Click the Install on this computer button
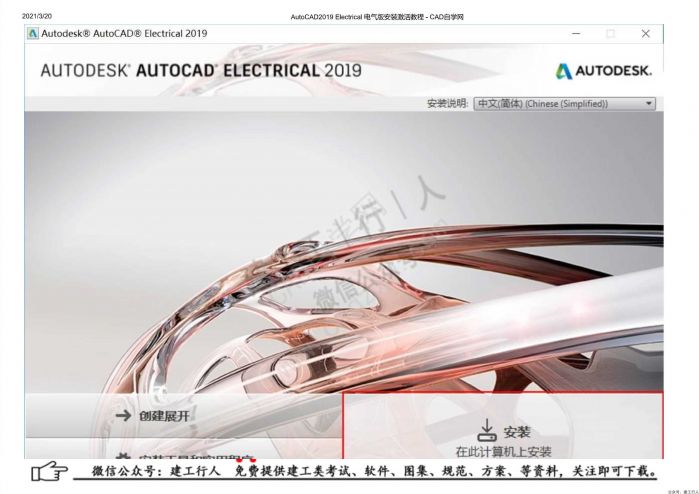The height and width of the screenshot is (494, 699). point(503,426)
